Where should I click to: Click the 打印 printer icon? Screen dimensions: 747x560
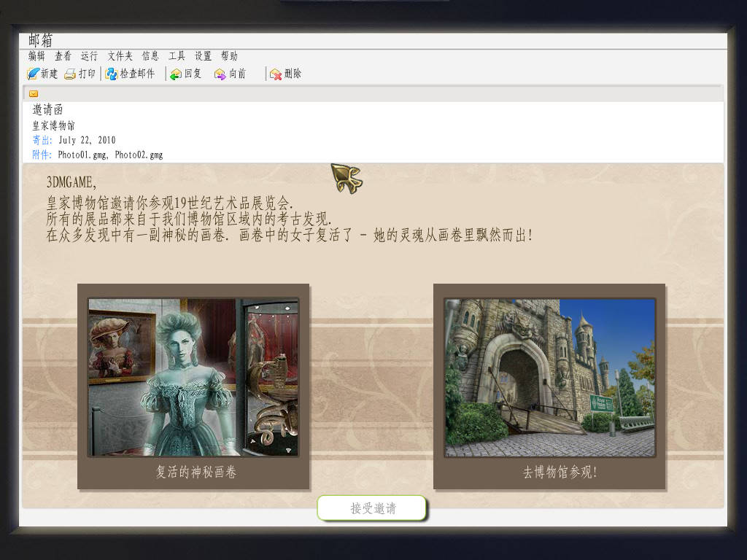tap(70, 74)
